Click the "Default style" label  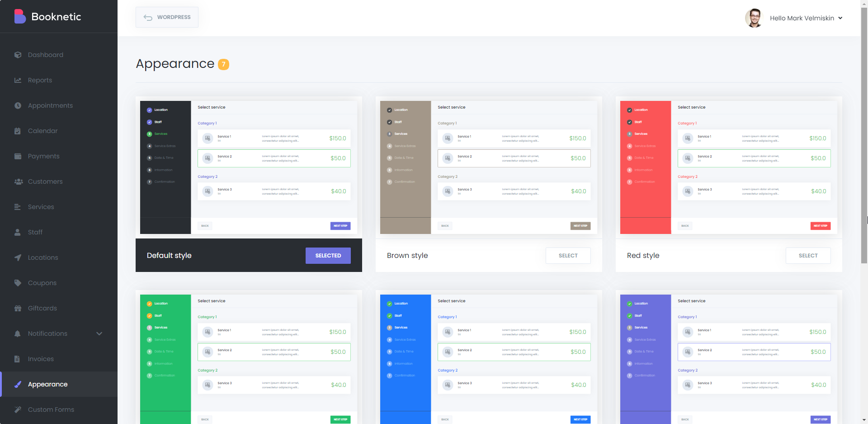(169, 256)
